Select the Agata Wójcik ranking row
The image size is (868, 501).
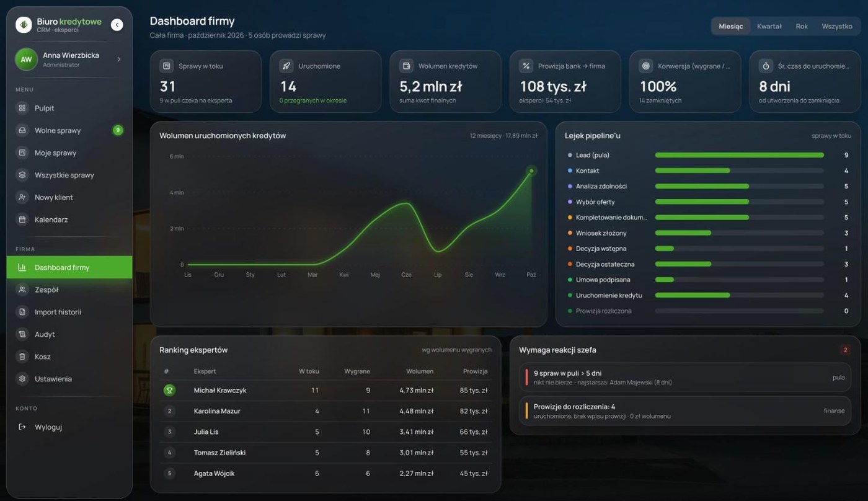click(325, 473)
